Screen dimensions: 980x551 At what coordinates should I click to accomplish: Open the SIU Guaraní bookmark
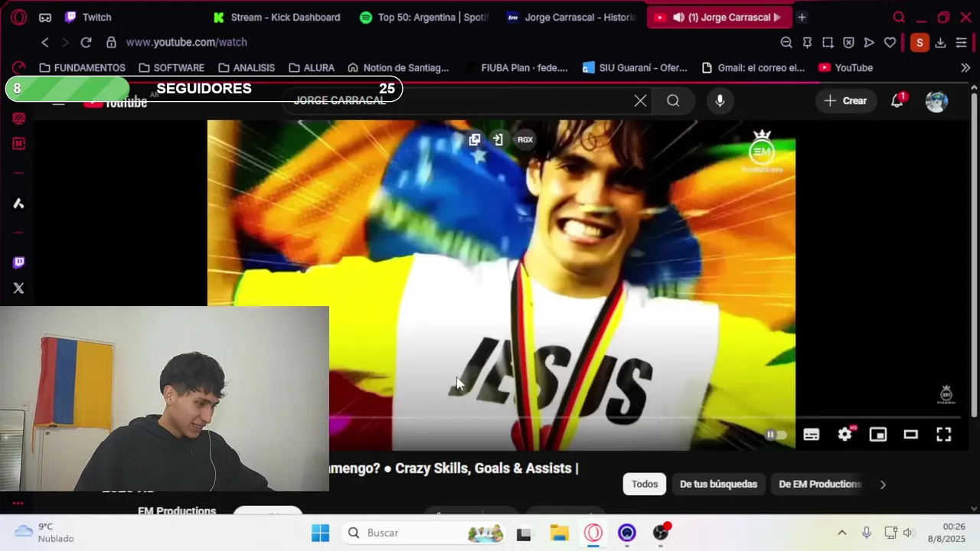click(635, 68)
